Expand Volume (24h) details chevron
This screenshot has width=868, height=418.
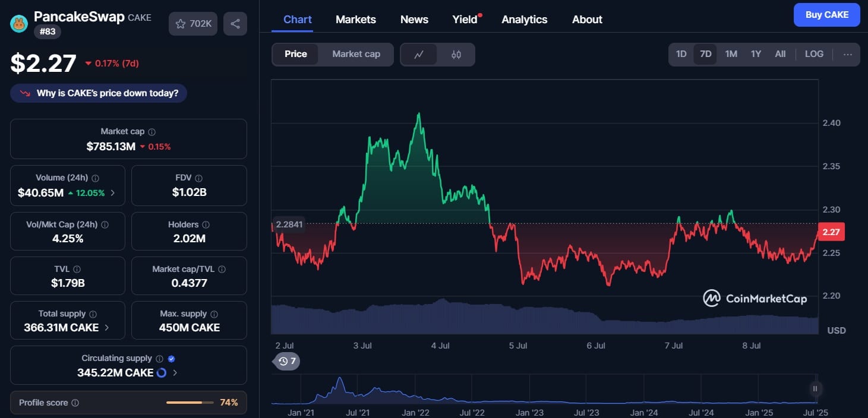point(113,192)
